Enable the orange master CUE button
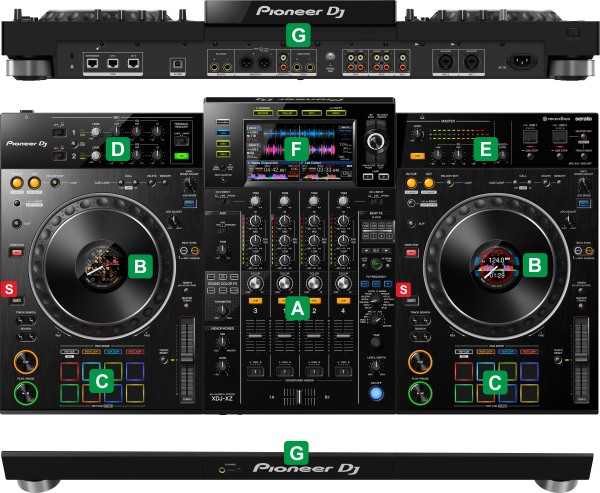 pyautogui.click(x=417, y=156)
